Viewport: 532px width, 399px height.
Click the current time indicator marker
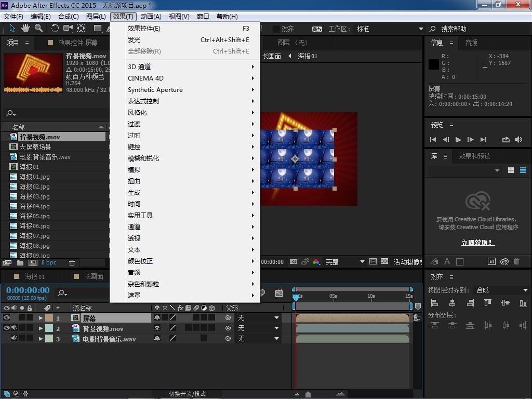(x=296, y=297)
